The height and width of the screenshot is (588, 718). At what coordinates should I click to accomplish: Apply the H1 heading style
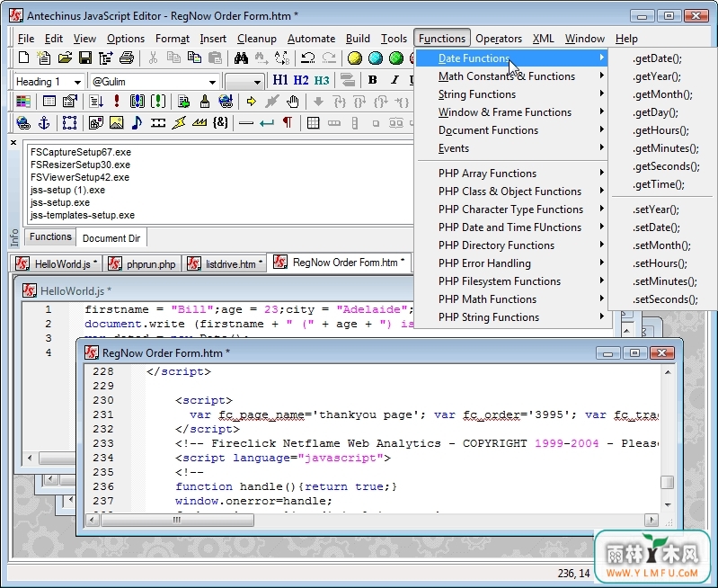pyautogui.click(x=280, y=80)
